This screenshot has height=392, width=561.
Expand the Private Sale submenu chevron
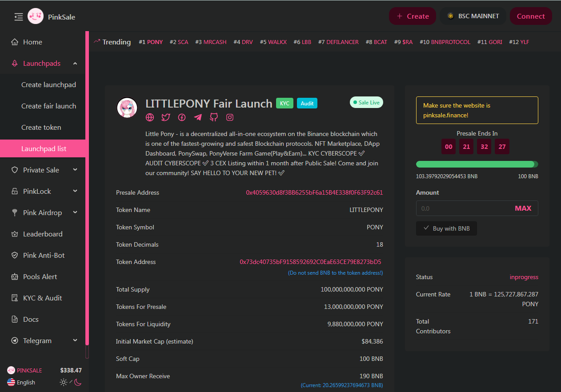coord(75,170)
